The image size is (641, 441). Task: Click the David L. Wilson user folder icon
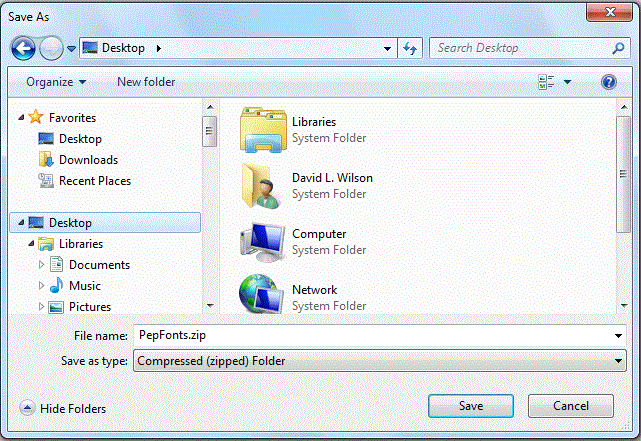point(262,186)
